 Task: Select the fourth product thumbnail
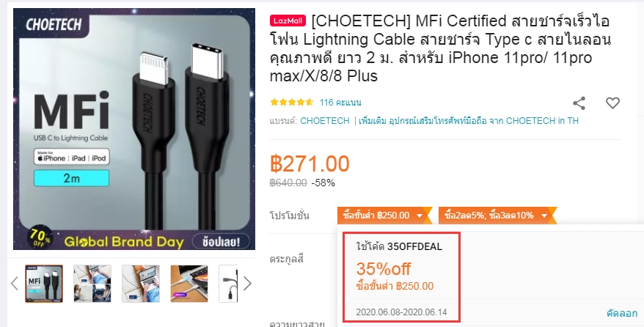coord(189,284)
